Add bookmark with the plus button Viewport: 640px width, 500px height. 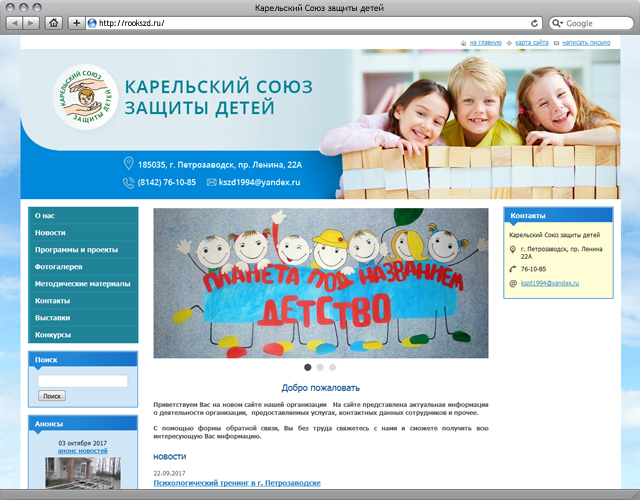coord(76,23)
